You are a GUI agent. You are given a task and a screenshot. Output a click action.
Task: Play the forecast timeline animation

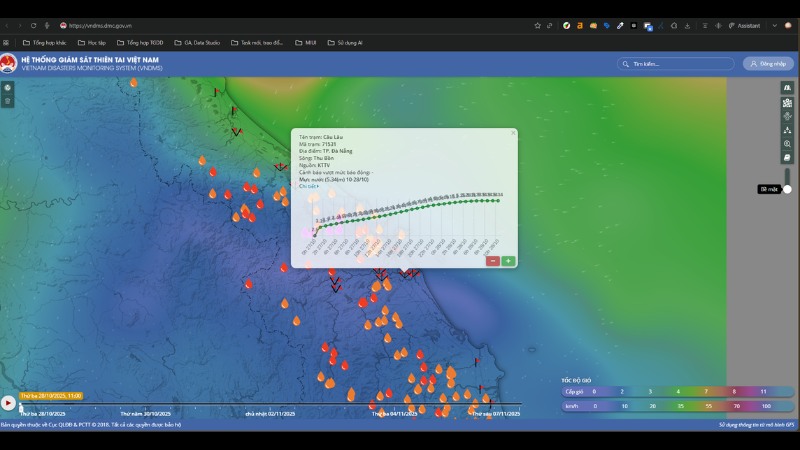tap(8, 403)
